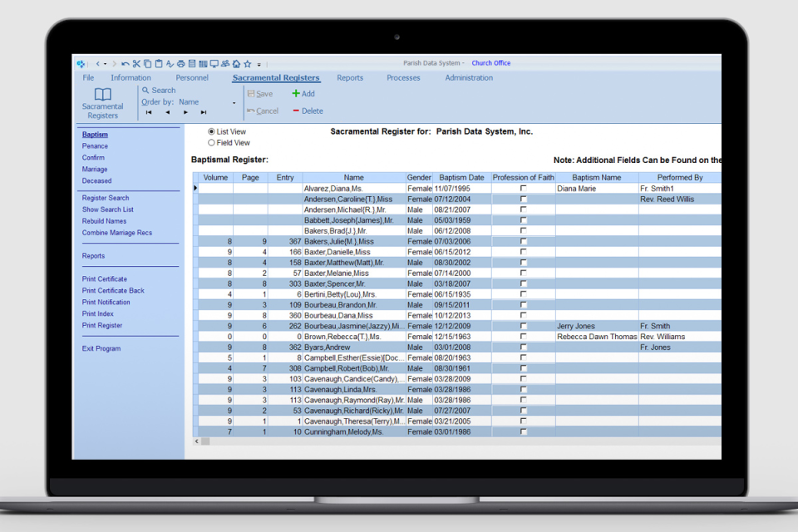Click the Name column header

tap(354, 178)
